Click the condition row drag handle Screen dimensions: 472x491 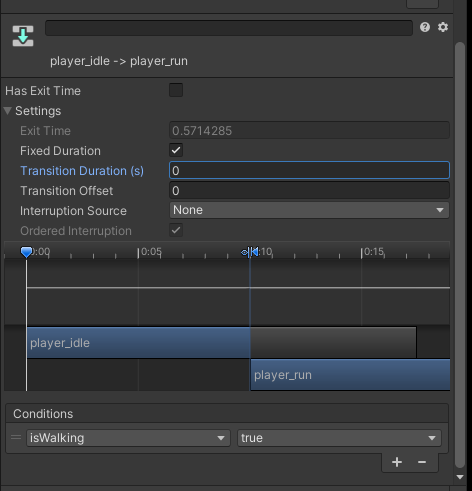coord(16,437)
